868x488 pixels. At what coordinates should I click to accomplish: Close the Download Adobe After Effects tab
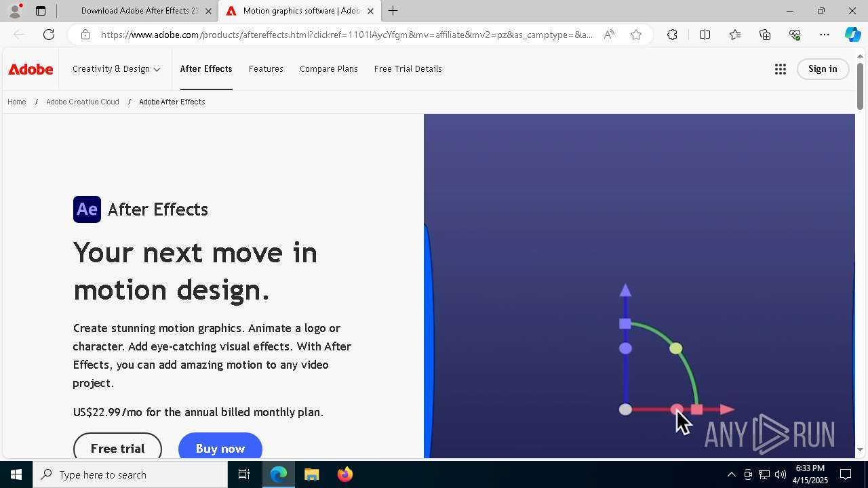208,11
